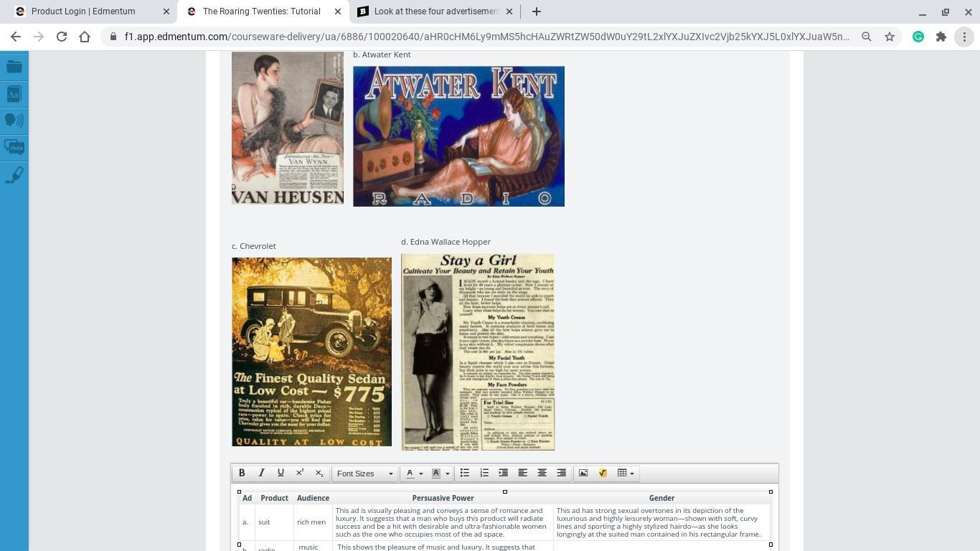Image resolution: width=980 pixels, height=551 pixels.
Task: Apply the current background highlight color
Action: 435,474
